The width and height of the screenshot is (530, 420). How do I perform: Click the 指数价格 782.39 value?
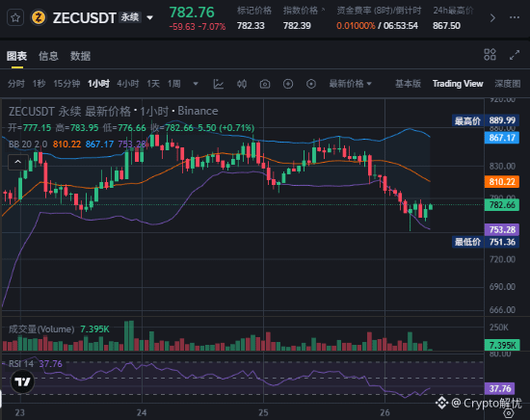tap(297, 26)
